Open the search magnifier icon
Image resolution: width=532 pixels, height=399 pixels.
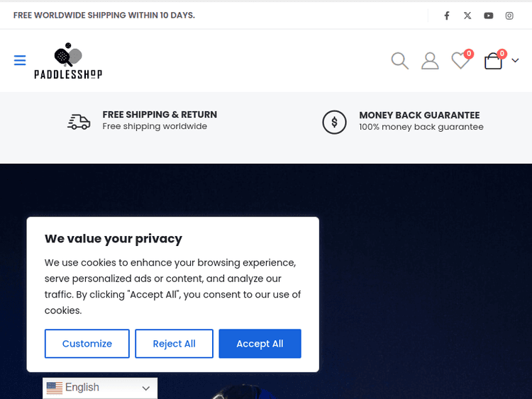click(x=400, y=61)
